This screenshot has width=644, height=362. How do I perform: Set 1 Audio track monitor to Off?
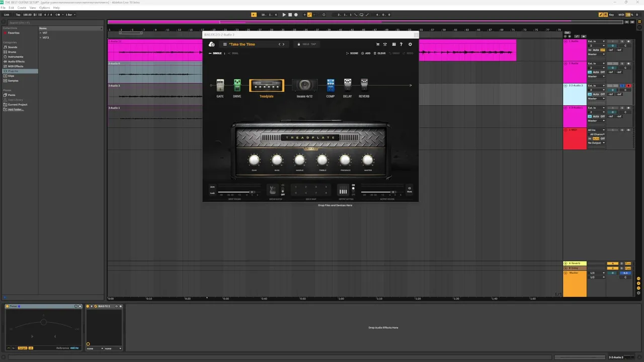click(x=603, y=50)
